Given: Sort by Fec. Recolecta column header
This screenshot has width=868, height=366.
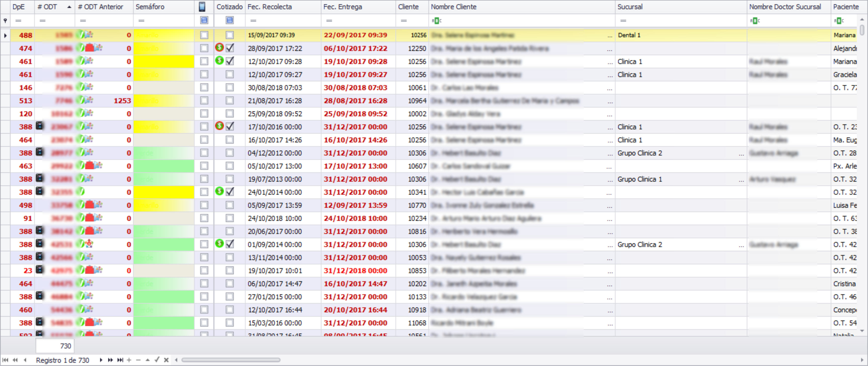Looking at the screenshot, I should point(283,7).
